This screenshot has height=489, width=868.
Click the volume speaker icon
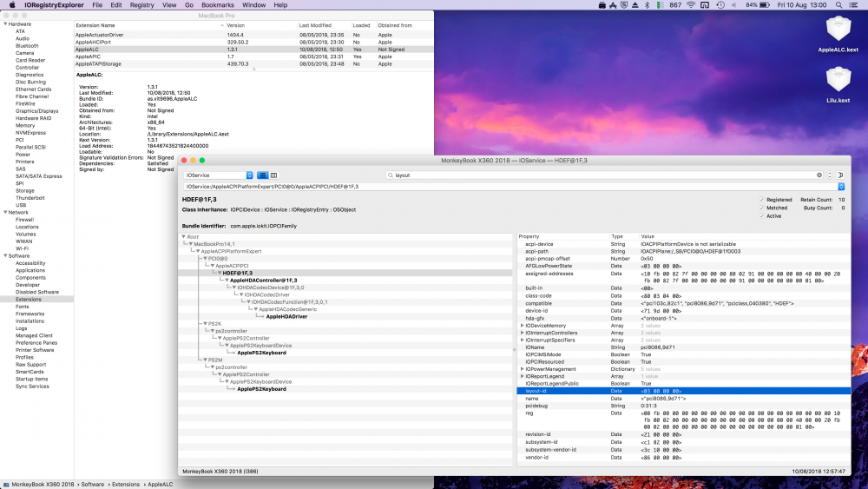click(734, 5)
